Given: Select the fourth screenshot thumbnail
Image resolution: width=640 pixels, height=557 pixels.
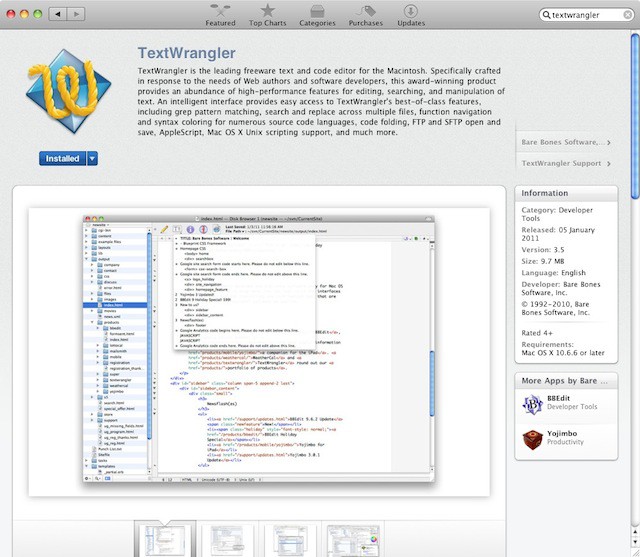Looking at the screenshot, I should pos(352,539).
